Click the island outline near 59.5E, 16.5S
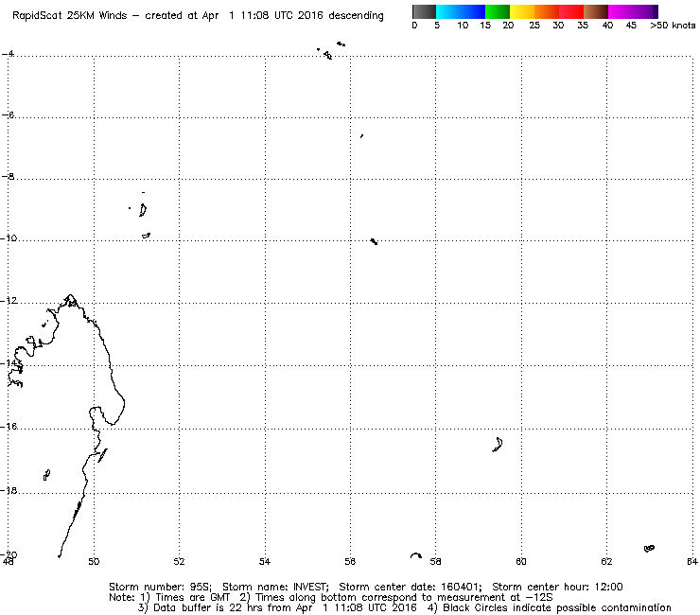Viewport: 700px width, 615px height. [x=498, y=445]
